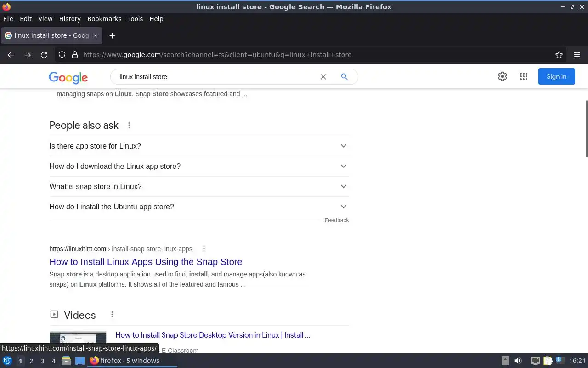The image size is (588, 368).
Task: Expand 'How do I download the Linux app store?'
Action: click(199, 166)
